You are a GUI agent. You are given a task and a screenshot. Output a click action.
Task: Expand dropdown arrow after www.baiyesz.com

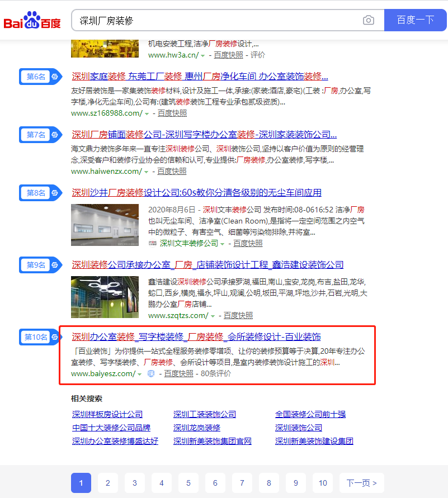tap(139, 374)
